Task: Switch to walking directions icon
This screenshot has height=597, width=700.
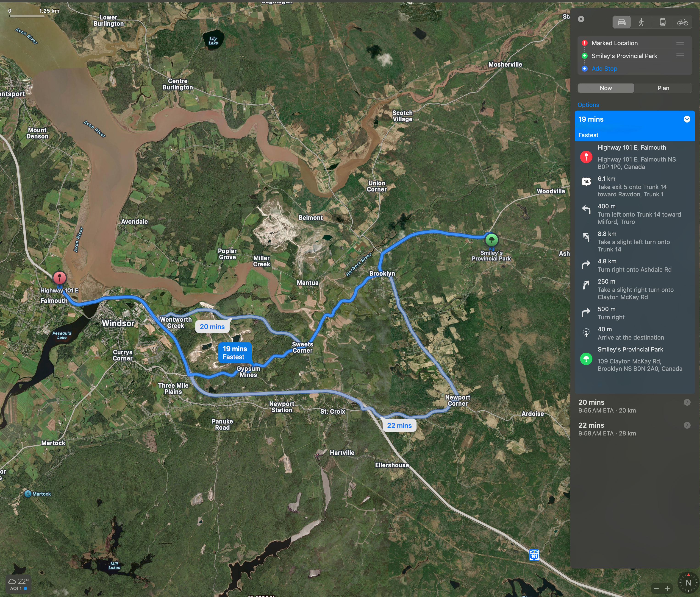Action: [641, 22]
